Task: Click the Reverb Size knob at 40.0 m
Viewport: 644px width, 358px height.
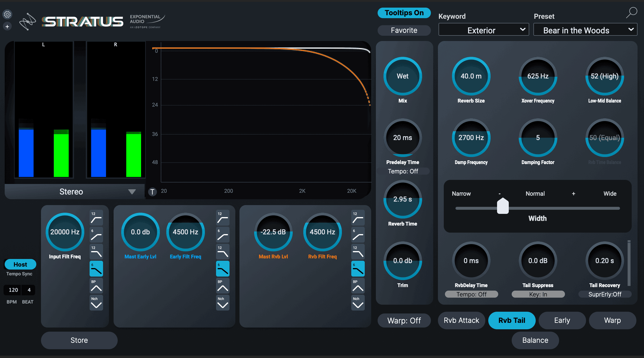Action: pos(471,76)
